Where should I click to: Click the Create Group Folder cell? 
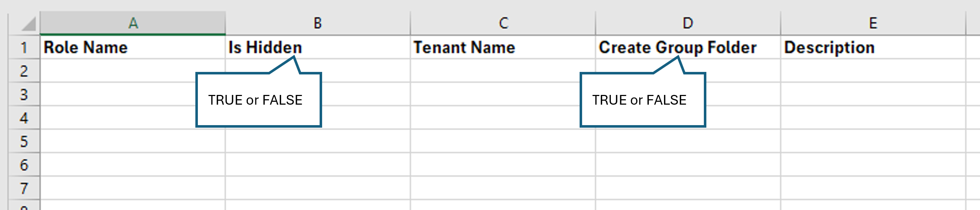pos(688,47)
